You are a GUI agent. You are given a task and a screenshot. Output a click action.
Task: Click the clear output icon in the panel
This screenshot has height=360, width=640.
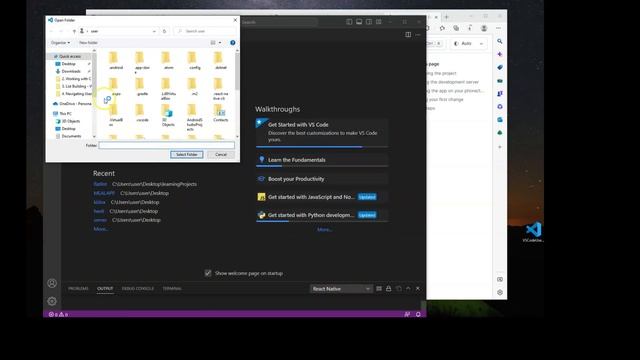point(379,289)
